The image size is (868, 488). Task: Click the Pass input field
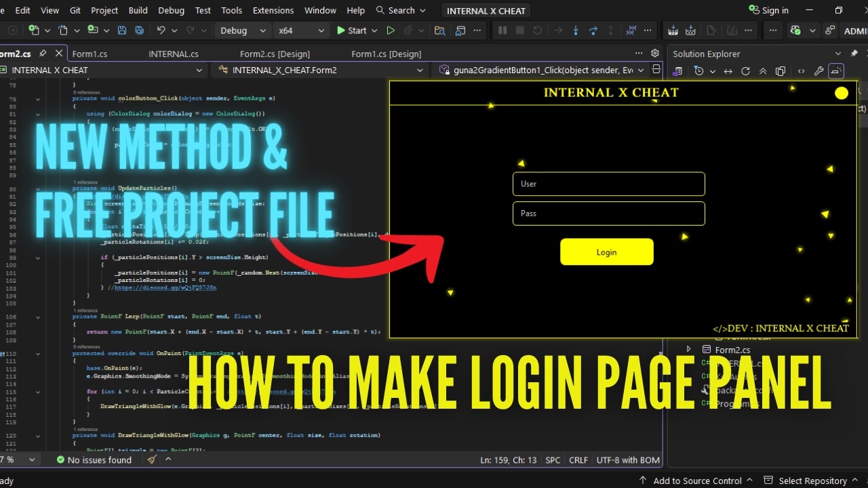click(609, 213)
